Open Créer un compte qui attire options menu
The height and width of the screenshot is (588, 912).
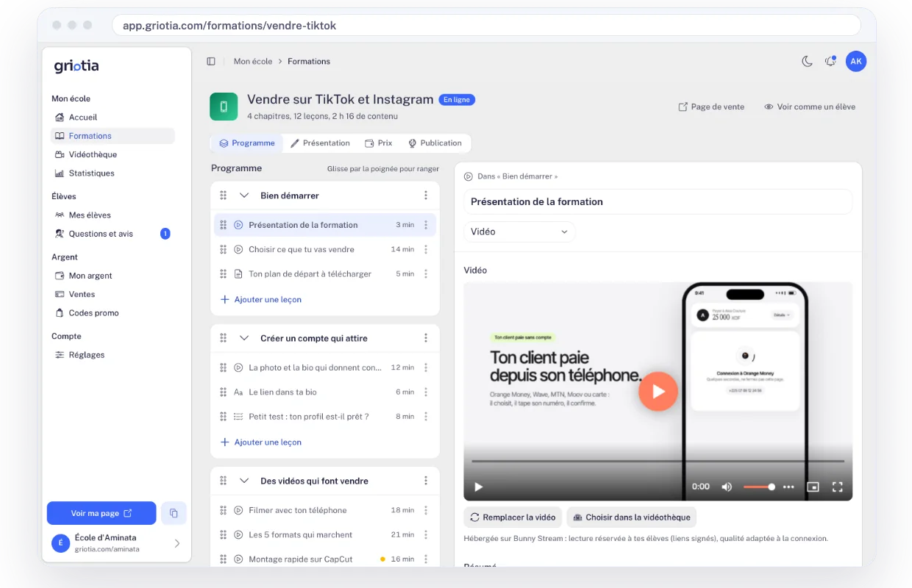pyautogui.click(x=426, y=338)
